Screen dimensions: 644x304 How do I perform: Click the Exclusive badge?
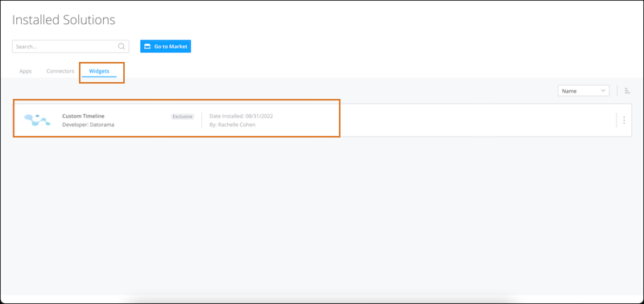[x=183, y=117]
